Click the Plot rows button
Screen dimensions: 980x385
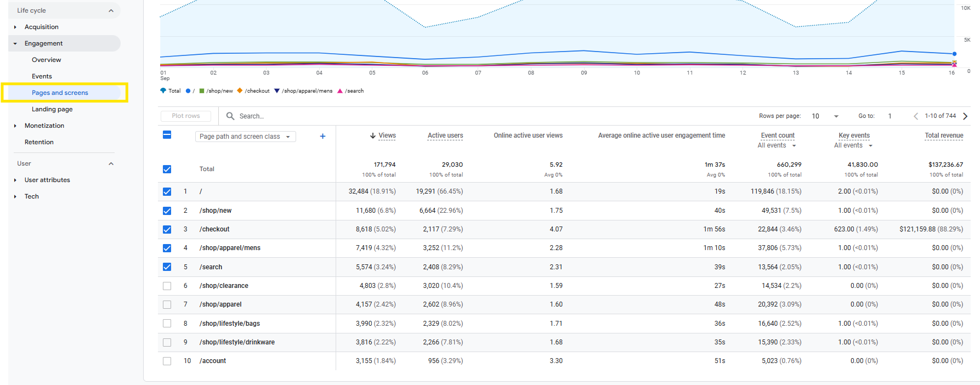tap(186, 116)
